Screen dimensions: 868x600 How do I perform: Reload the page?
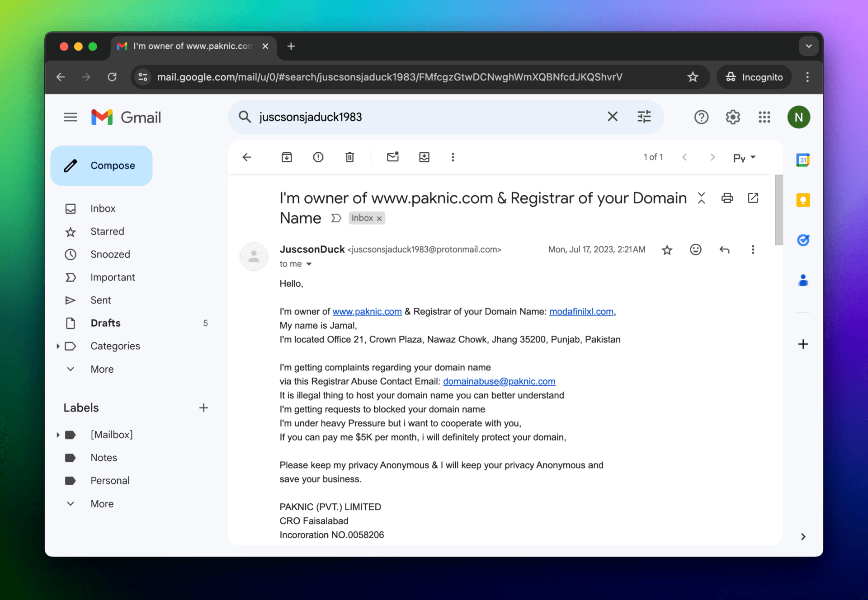tap(112, 77)
